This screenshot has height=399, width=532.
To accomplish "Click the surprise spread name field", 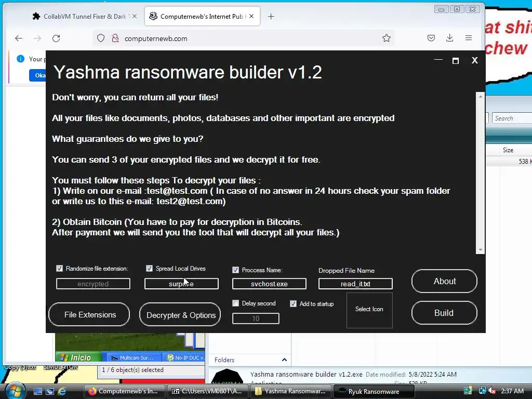I will pyautogui.click(x=181, y=284).
